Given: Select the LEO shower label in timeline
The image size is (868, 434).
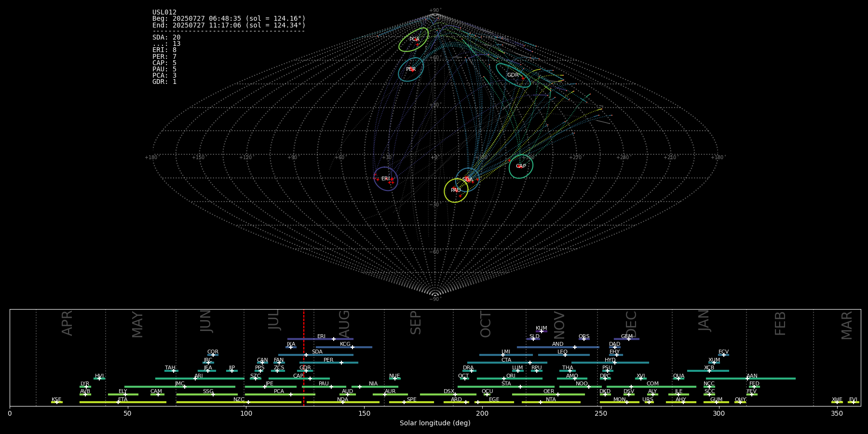Looking at the screenshot, I should 563,352.
